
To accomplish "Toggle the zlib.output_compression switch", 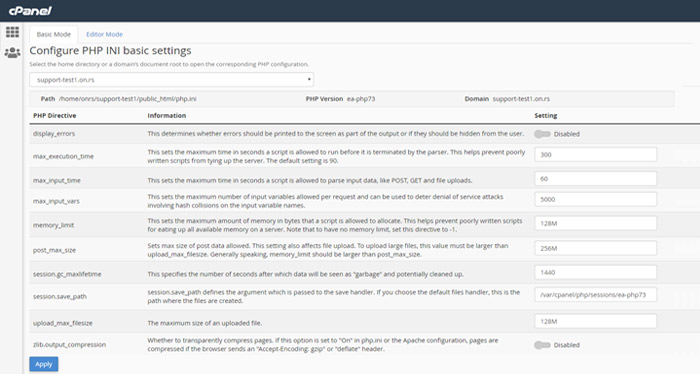I will (542, 345).
